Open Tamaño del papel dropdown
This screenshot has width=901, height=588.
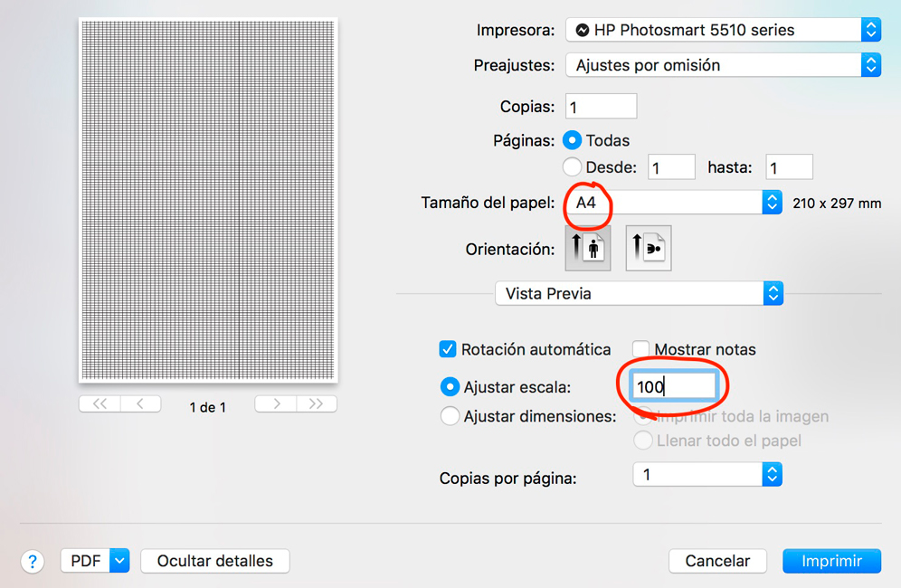(673, 203)
